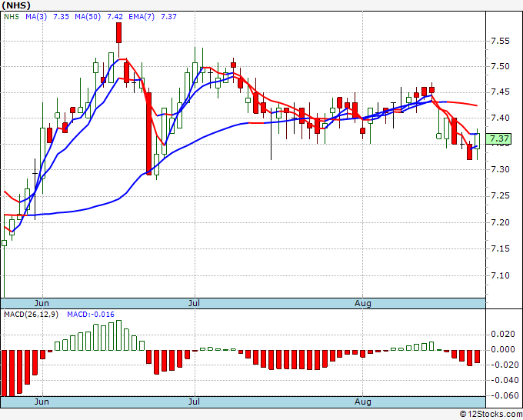This screenshot has height=420, width=523.
Task: Click the green 7.37 current price tag
Action: click(x=498, y=138)
